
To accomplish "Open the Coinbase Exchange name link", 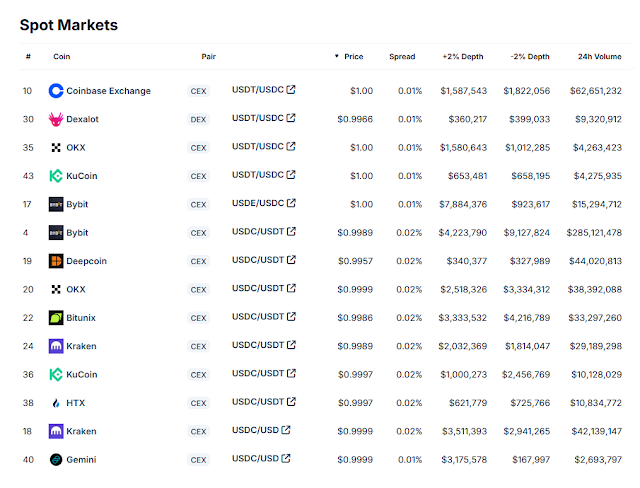I will click(109, 91).
